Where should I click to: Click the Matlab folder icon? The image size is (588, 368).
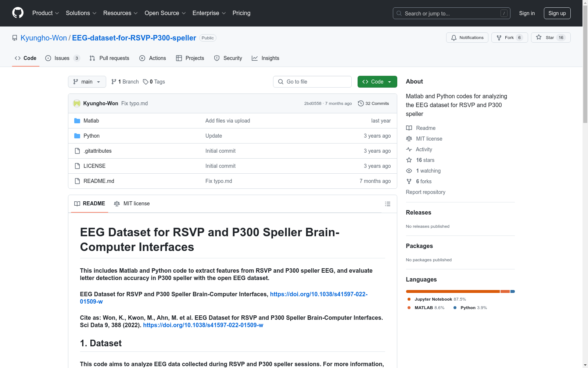(77, 121)
